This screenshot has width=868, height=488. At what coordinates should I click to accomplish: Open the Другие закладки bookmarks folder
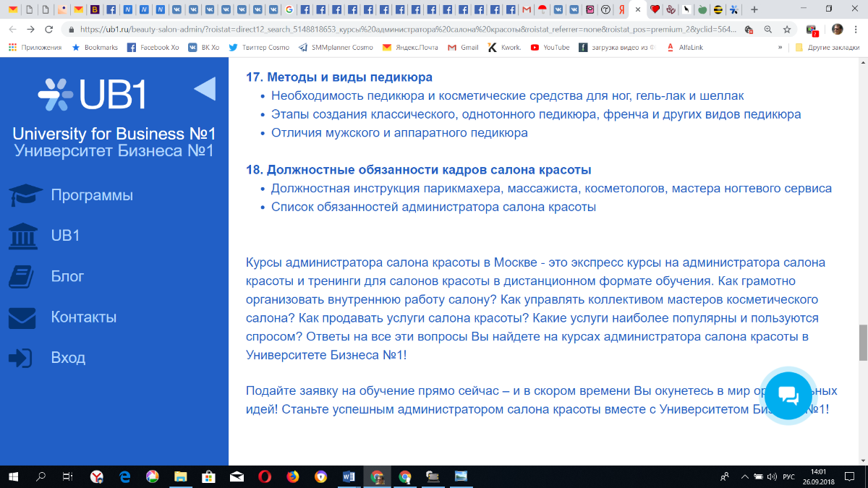pos(827,48)
